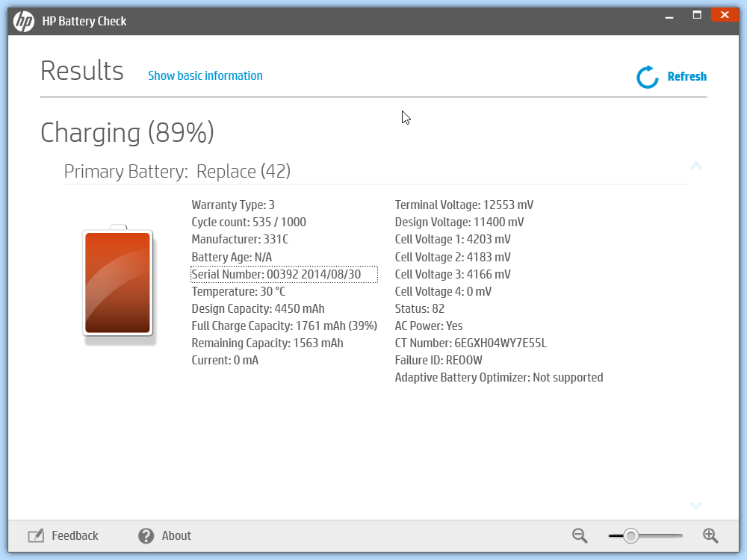Click the zoom in magnifier icon
The width and height of the screenshot is (747, 560).
click(711, 535)
